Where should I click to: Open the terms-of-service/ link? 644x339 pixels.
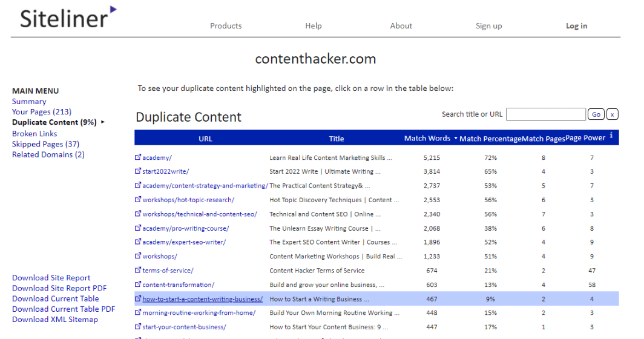(168, 271)
